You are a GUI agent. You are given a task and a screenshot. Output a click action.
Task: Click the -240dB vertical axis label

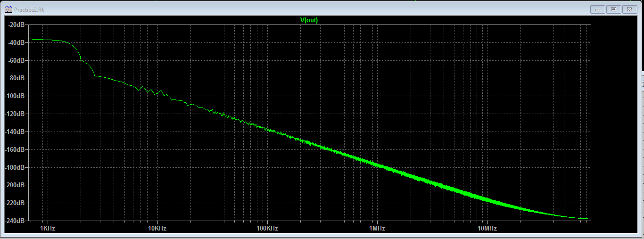coord(15,221)
